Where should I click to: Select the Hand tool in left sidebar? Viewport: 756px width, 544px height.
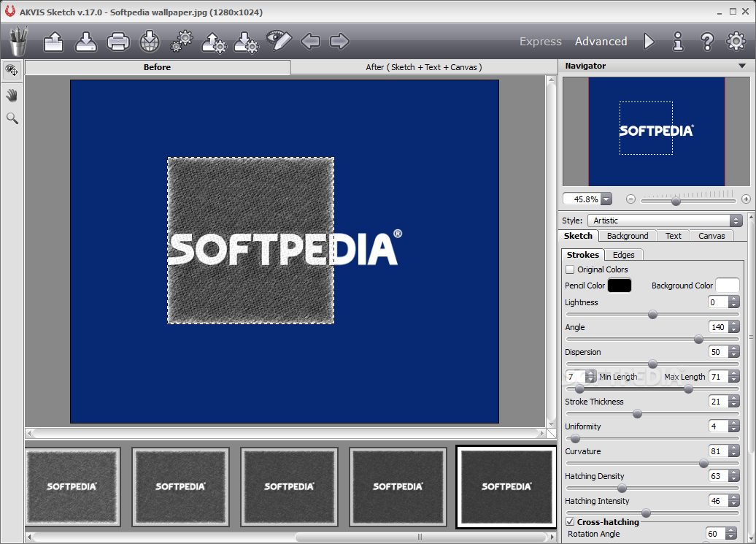click(12, 95)
